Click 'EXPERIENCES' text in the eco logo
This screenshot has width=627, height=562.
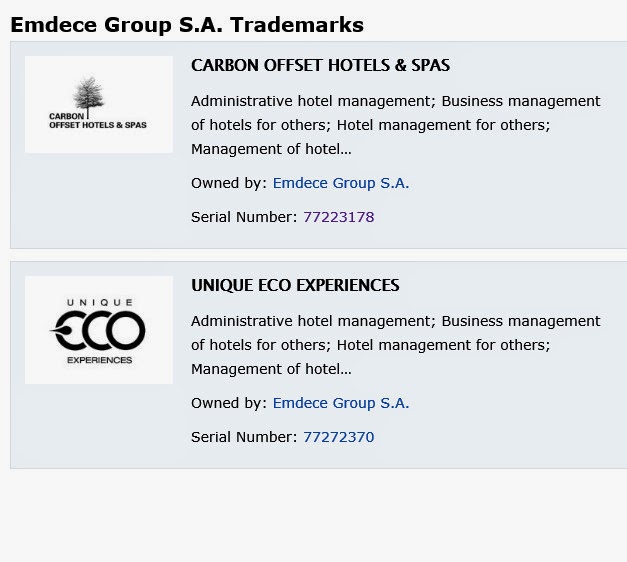pyautogui.click(x=100, y=360)
